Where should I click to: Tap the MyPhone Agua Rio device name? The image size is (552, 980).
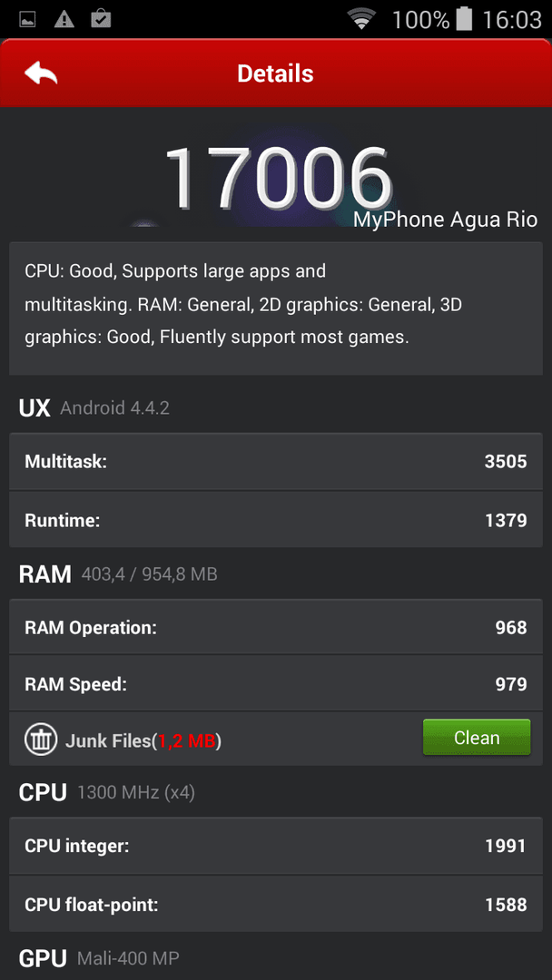(445, 220)
